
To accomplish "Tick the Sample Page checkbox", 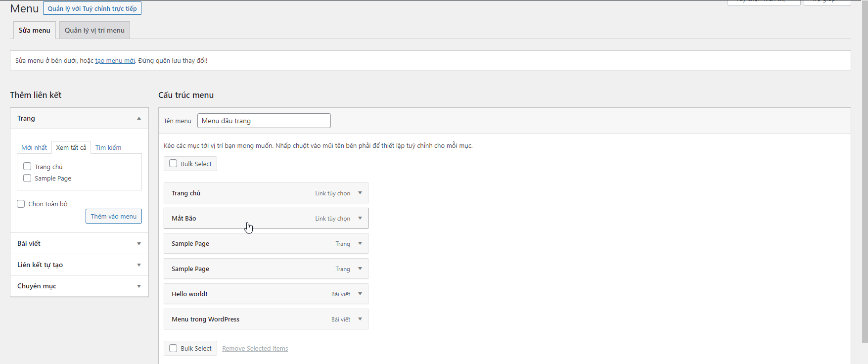I will coord(27,178).
